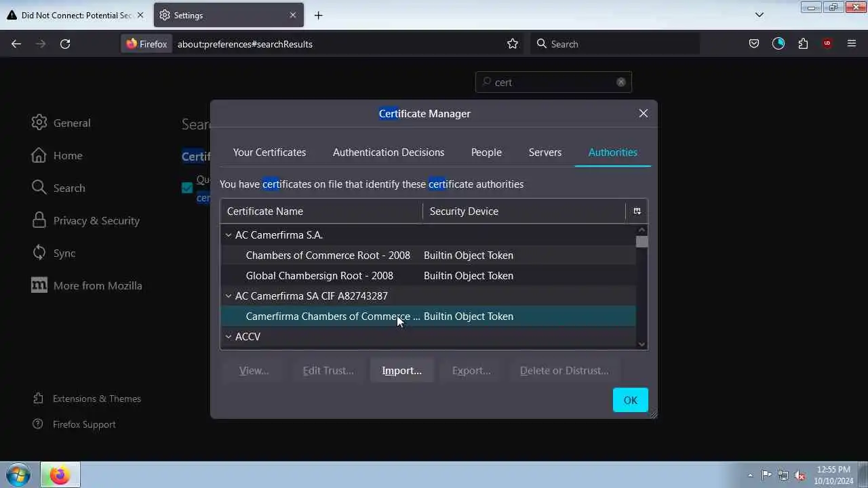This screenshot has height=488, width=868.
Task: Confirm with the OK button
Action: [x=631, y=400]
